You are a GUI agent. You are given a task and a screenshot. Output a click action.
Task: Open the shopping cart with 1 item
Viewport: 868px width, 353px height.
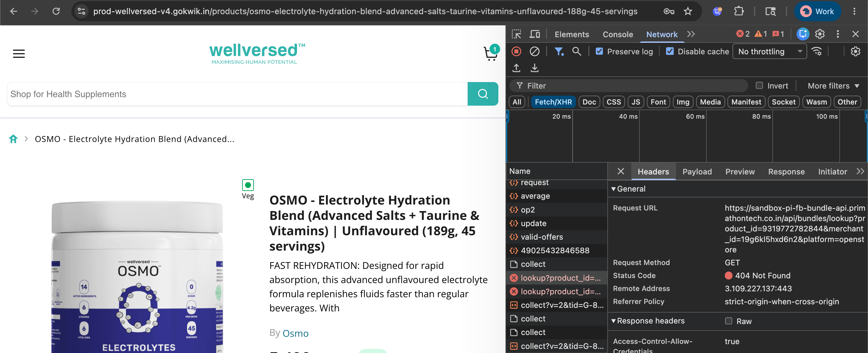pos(491,53)
